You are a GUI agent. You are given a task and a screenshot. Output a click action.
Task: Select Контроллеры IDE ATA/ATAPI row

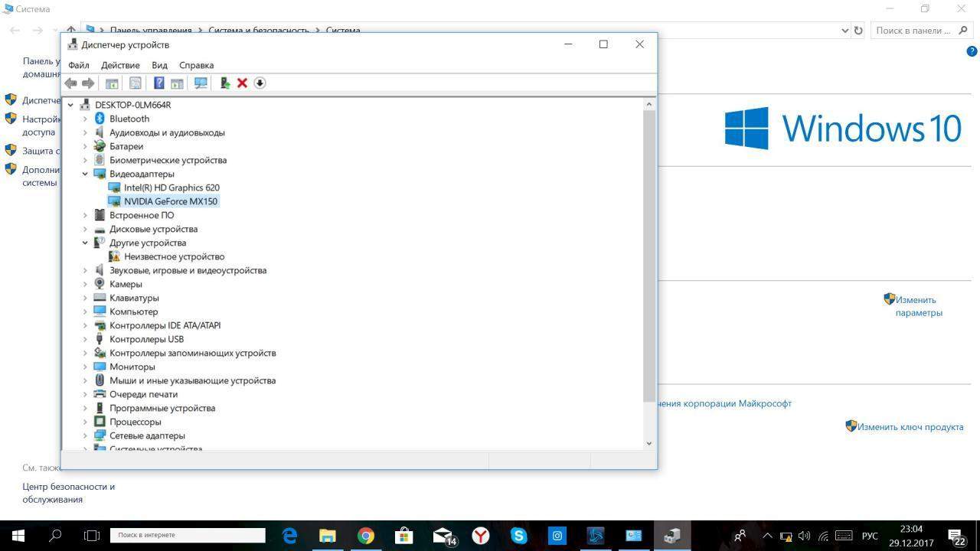coord(165,325)
